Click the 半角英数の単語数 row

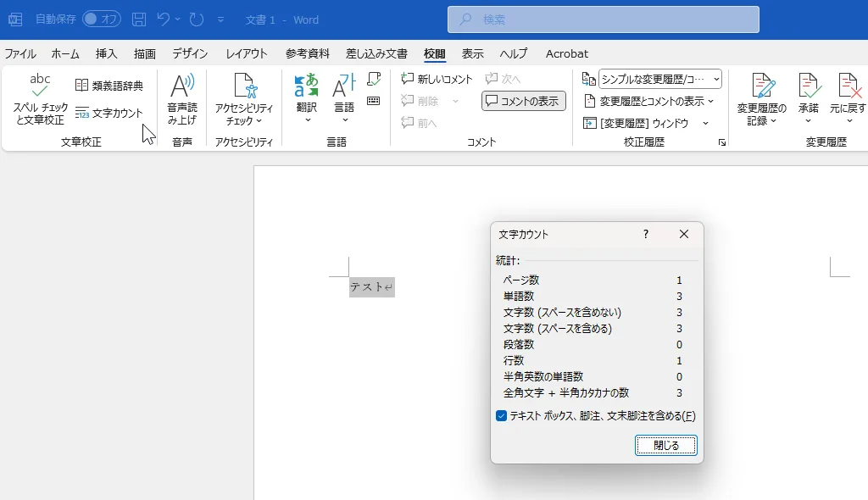[x=593, y=376]
